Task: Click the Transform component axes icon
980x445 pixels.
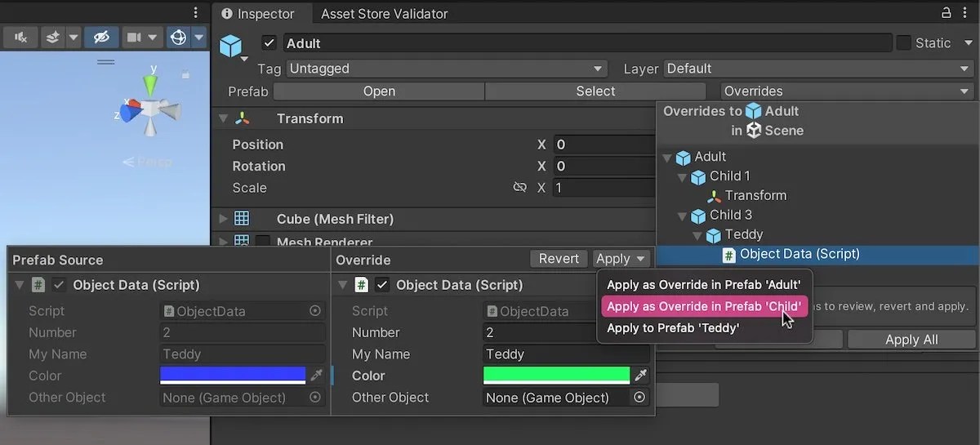Action: [x=243, y=118]
